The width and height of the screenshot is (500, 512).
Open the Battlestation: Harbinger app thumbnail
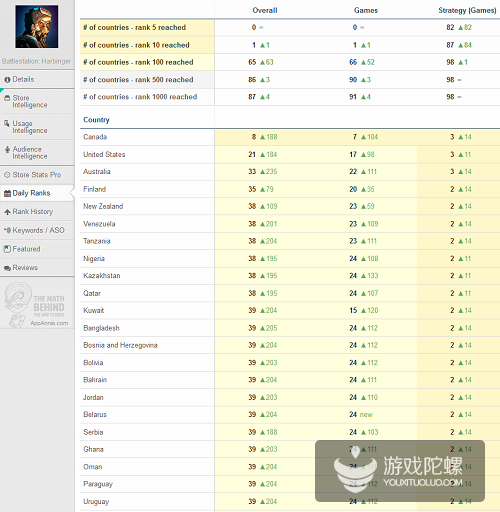click(x=37, y=27)
